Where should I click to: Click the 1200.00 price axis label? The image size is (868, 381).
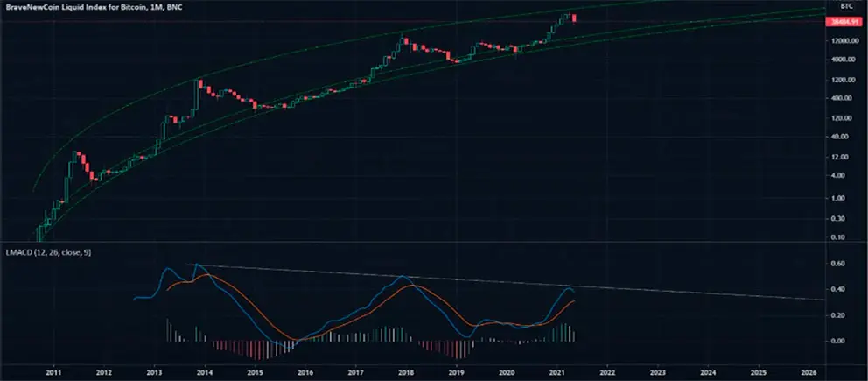coord(843,81)
